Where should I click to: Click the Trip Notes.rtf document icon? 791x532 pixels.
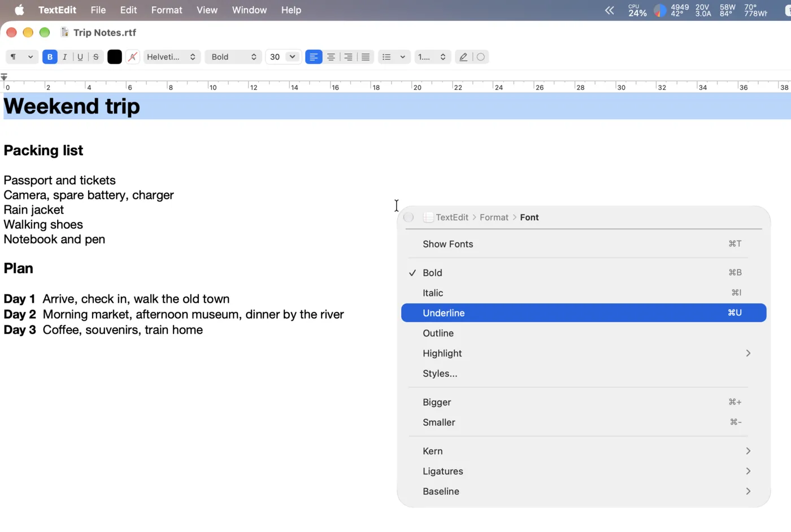(x=64, y=32)
